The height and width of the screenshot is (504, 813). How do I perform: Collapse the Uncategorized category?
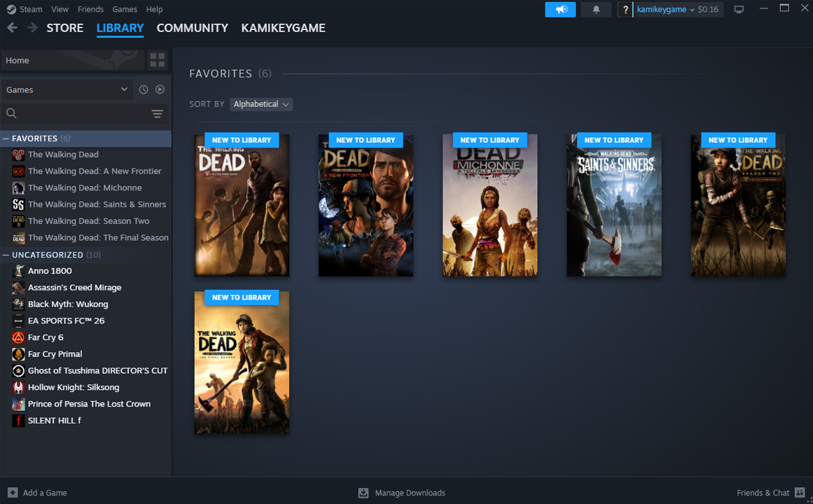(x=6, y=255)
